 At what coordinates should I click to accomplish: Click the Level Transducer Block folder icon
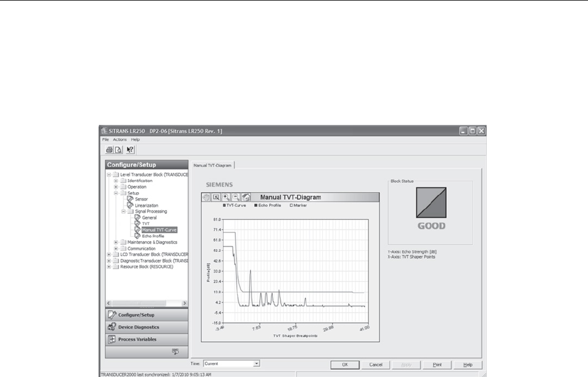[x=116, y=175]
